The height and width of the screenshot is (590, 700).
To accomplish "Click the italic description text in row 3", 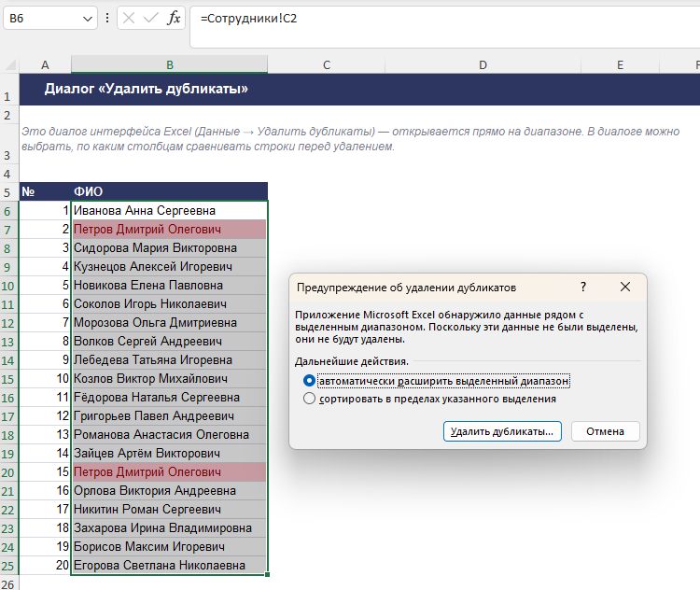I will 350,139.
